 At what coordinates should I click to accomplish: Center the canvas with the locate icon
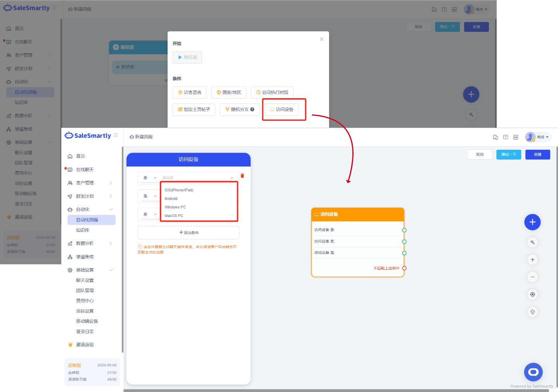coord(532,295)
